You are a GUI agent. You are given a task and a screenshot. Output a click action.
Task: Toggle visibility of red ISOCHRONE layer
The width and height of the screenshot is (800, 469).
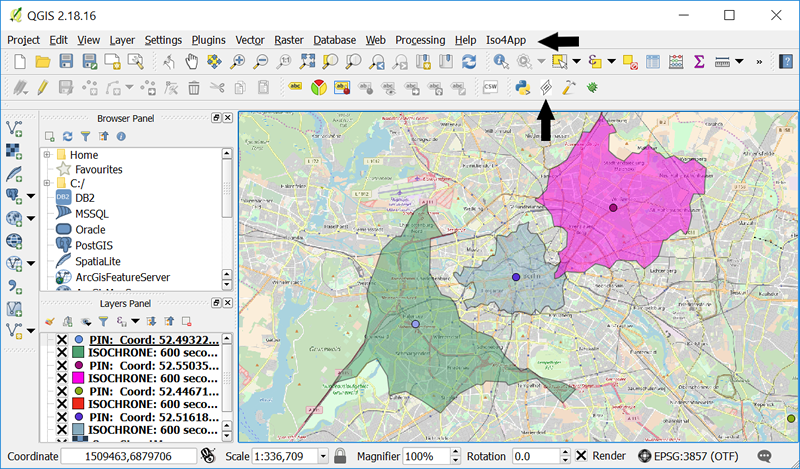(62, 404)
